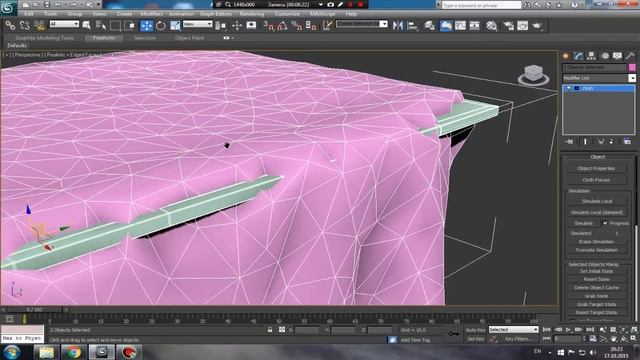
Task: Open Select by Name dialog
Action: [x=100, y=26]
